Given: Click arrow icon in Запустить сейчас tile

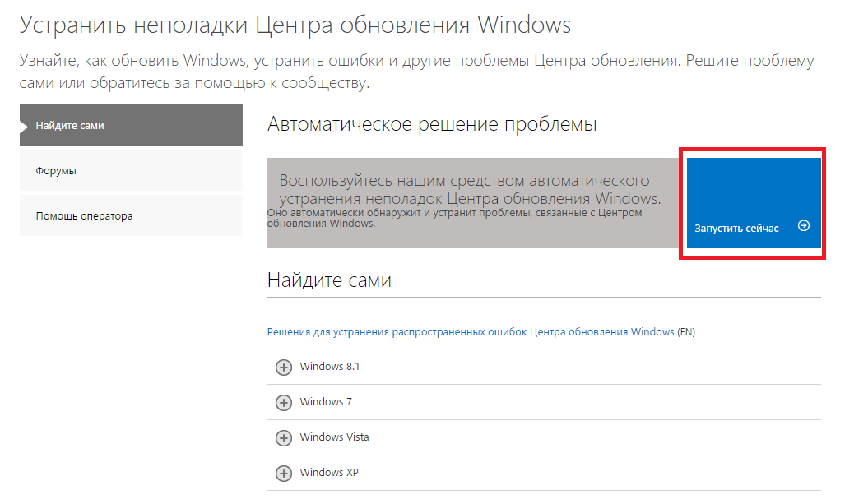Looking at the screenshot, I should coord(803,225).
